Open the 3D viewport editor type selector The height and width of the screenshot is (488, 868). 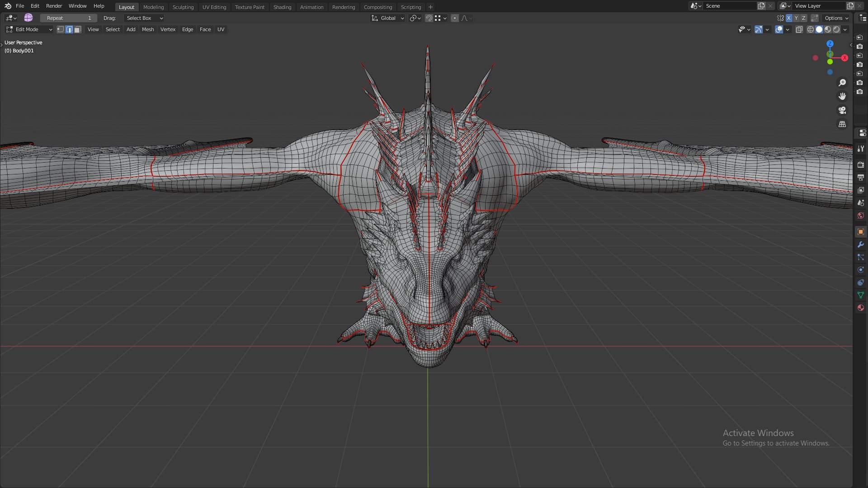pos(11,18)
